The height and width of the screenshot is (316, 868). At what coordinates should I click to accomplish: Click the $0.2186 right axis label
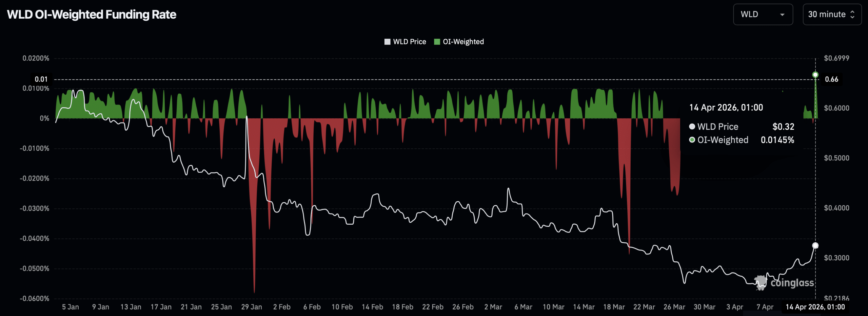tap(837, 298)
